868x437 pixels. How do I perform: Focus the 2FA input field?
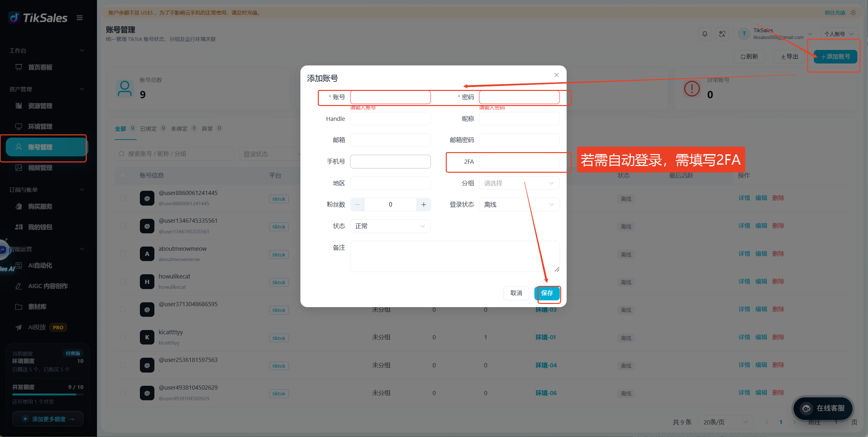[519, 162]
